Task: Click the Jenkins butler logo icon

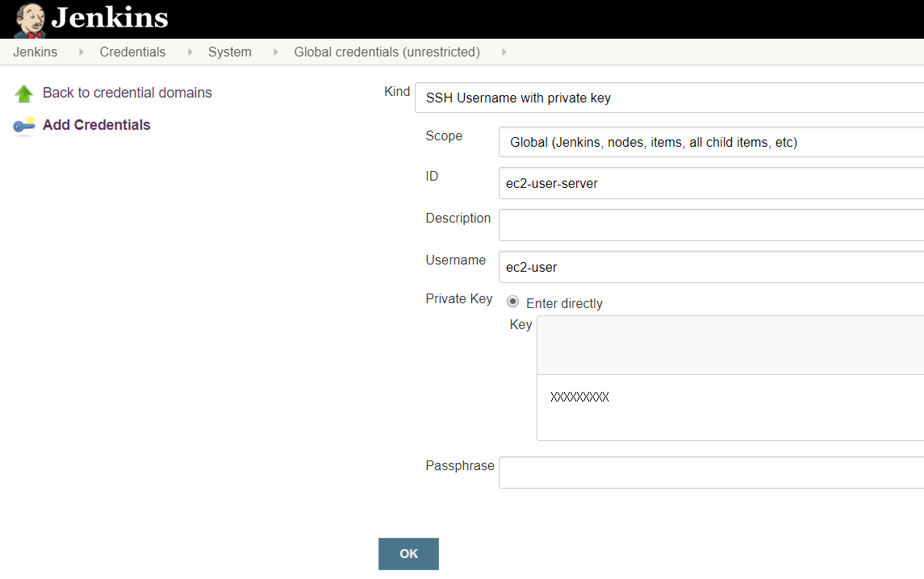Action: pyautogui.click(x=30, y=20)
